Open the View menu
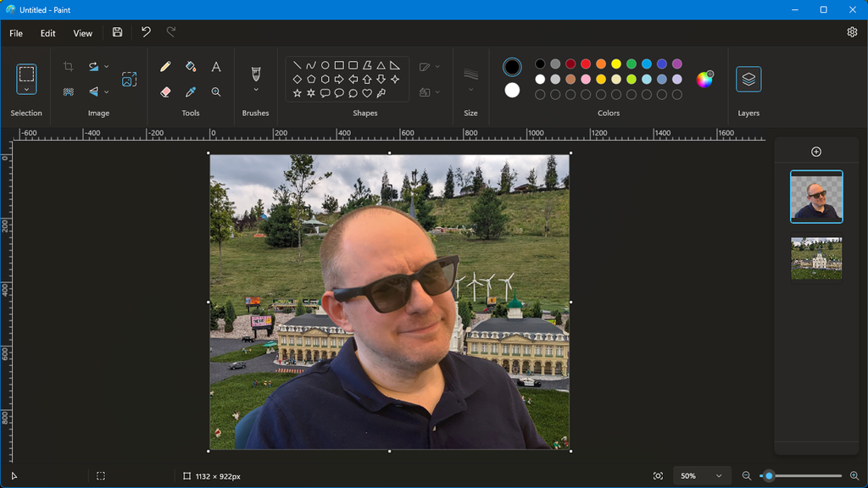This screenshot has height=488, width=868. click(x=81, y=33)
